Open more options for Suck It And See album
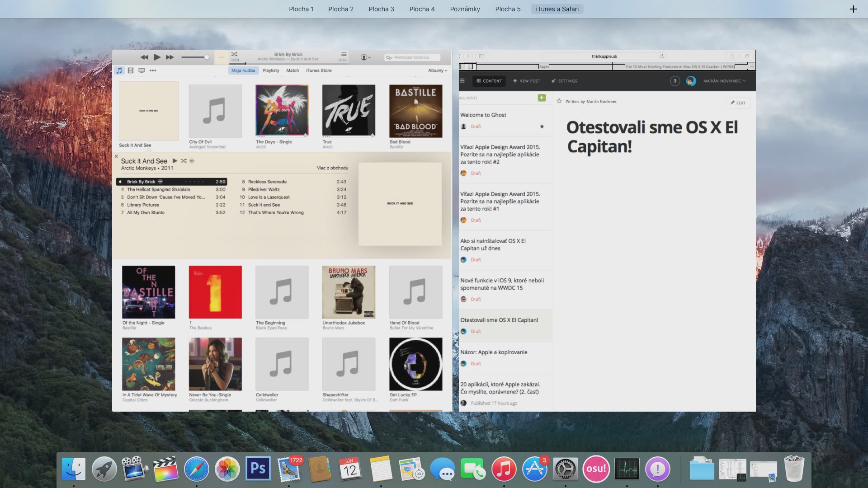Viewport: 868px width, 488px height. pos(192,161)
